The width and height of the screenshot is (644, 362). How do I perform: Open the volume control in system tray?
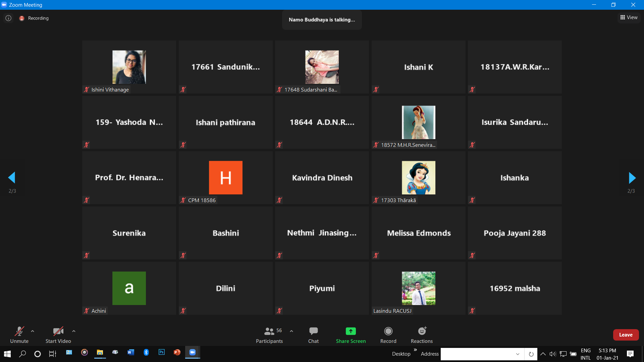coord(553,354)
